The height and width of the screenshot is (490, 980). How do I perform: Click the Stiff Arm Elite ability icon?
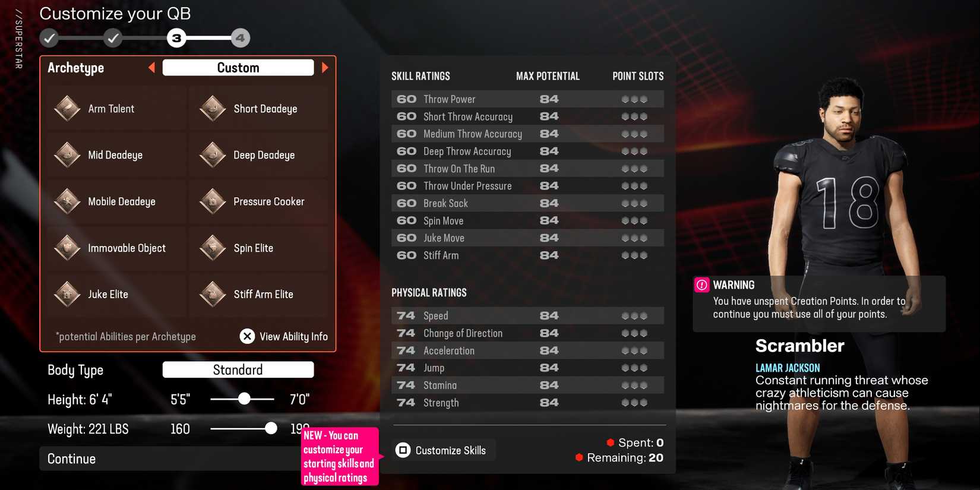pyautogui.click(x=213, y=294)
